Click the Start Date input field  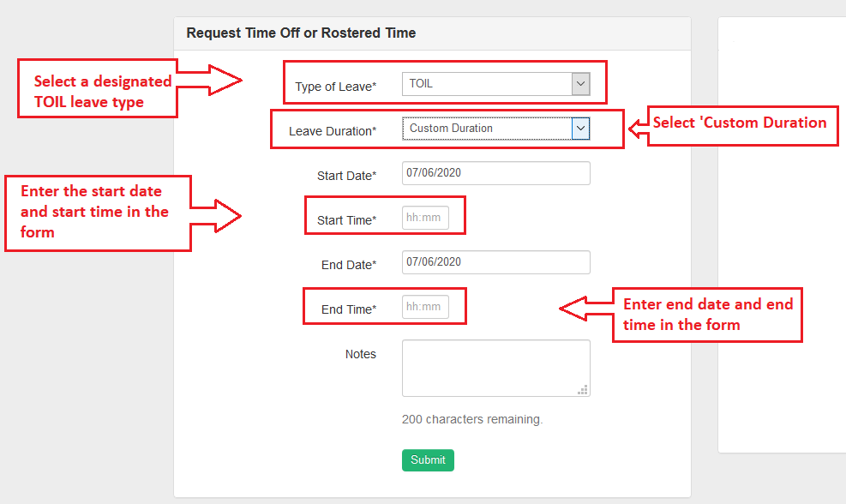(495, 173)
